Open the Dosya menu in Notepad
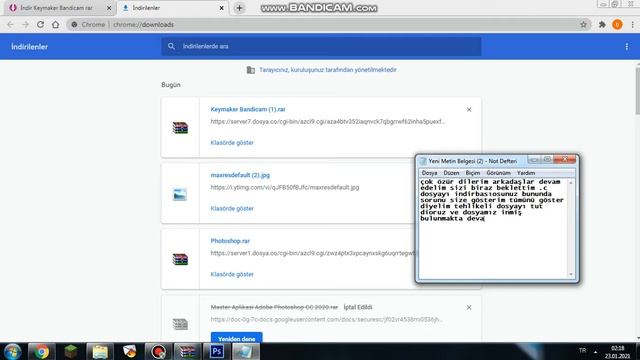Screen dimensions: 640x360 click(429, 173)
